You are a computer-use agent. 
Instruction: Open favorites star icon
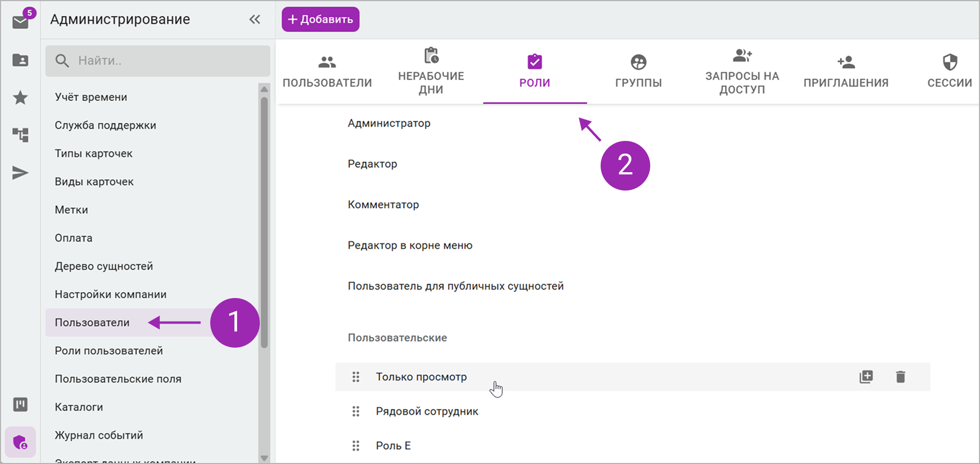pos(20,98)
